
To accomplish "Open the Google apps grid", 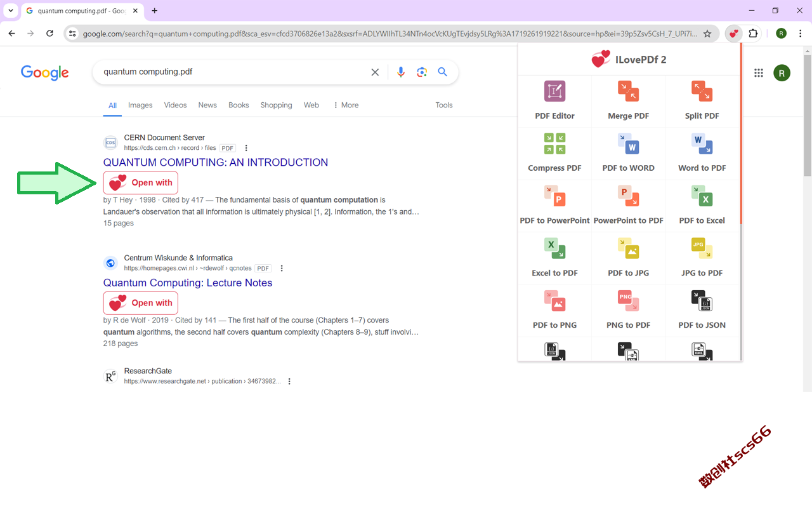I will tap(759, 73).
